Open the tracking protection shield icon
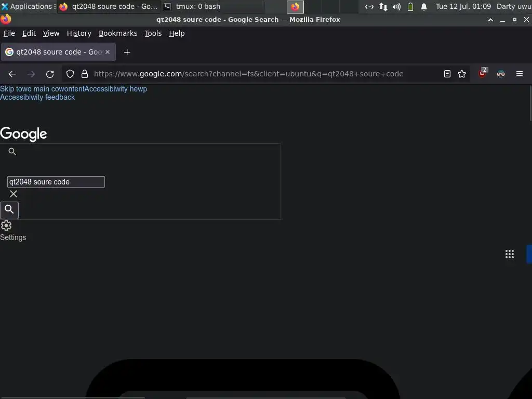Viewport: 532px width, 399px height. (70, 74)
